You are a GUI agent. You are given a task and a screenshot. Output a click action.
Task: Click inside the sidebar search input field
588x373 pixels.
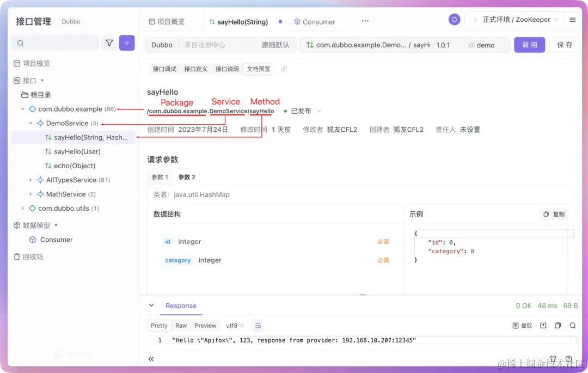point(54,42)
